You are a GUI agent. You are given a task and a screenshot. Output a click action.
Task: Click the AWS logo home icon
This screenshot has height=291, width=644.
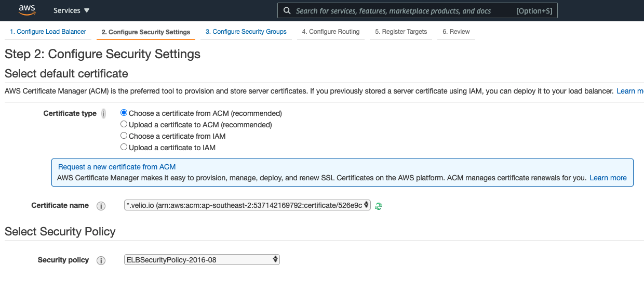coord(26,10)
